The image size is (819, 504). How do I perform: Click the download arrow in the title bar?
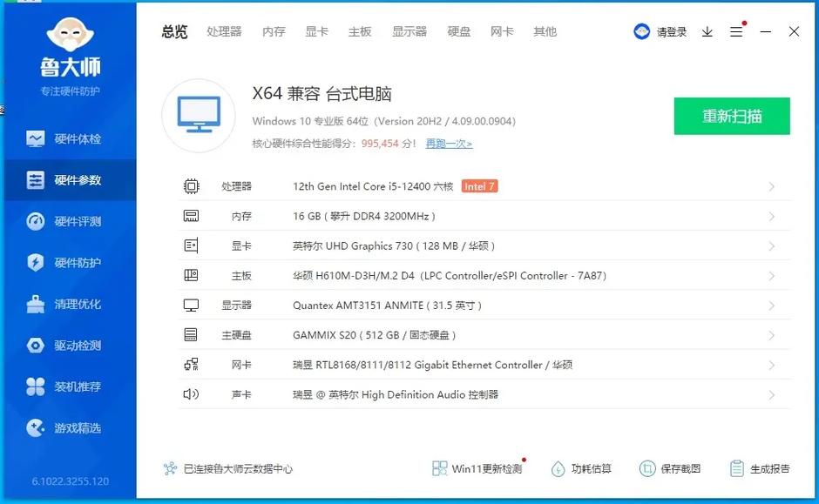707,31
